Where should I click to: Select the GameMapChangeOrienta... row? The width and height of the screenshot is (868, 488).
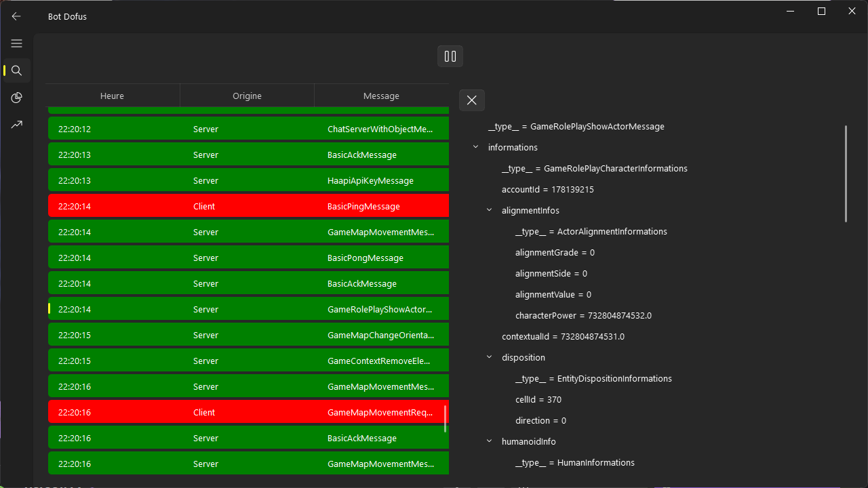click(x=248, y=335)
